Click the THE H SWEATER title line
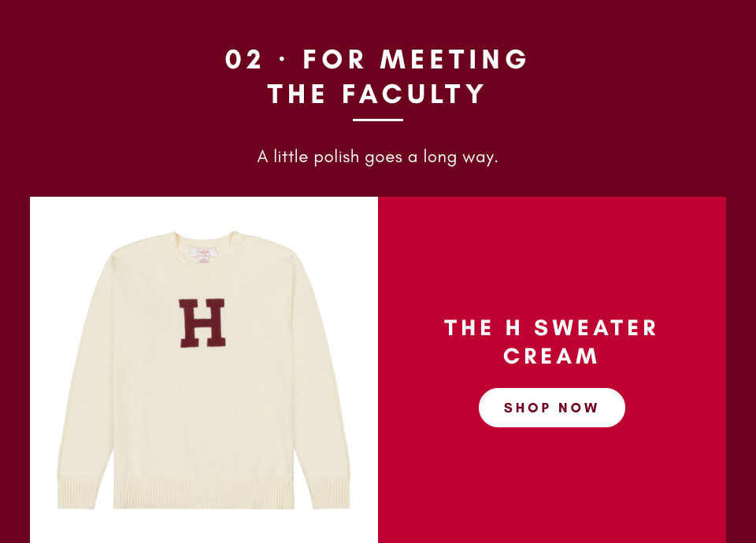 pos(550,328)
